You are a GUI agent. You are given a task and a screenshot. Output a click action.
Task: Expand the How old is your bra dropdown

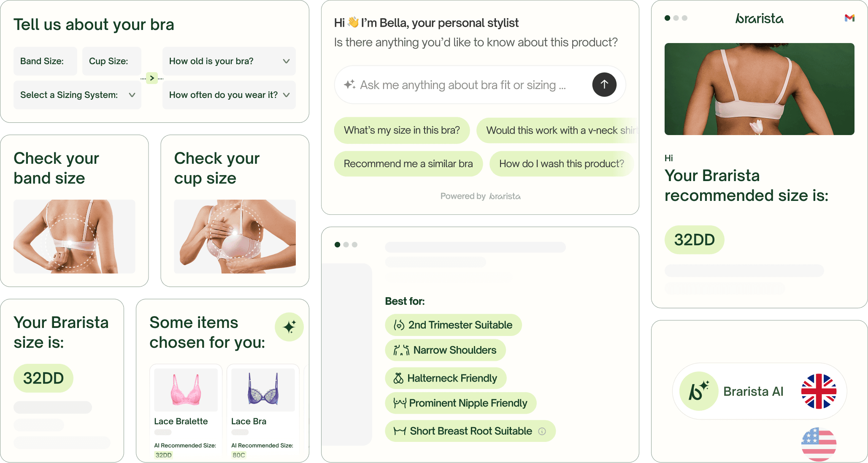(229, 61)
